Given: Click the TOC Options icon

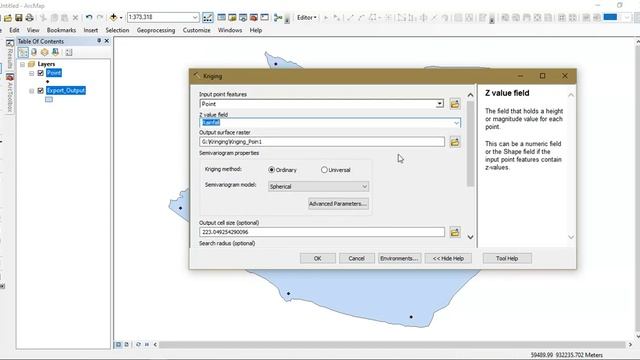Looking at the screenshot, I should tap(69, 52).
